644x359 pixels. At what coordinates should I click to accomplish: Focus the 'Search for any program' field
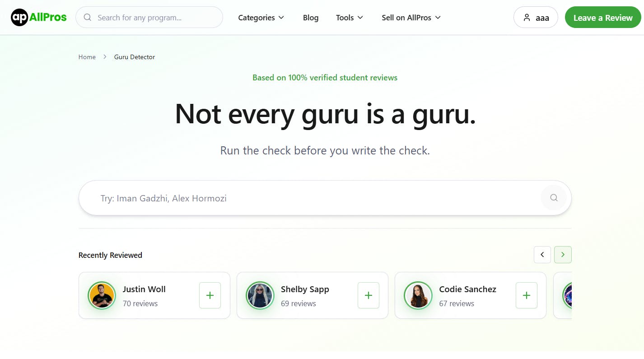pyautogui.click(x=149, y=18)
